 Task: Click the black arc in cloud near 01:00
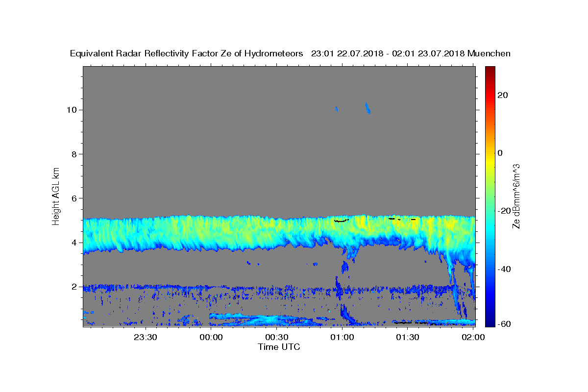tap(341, 220)
